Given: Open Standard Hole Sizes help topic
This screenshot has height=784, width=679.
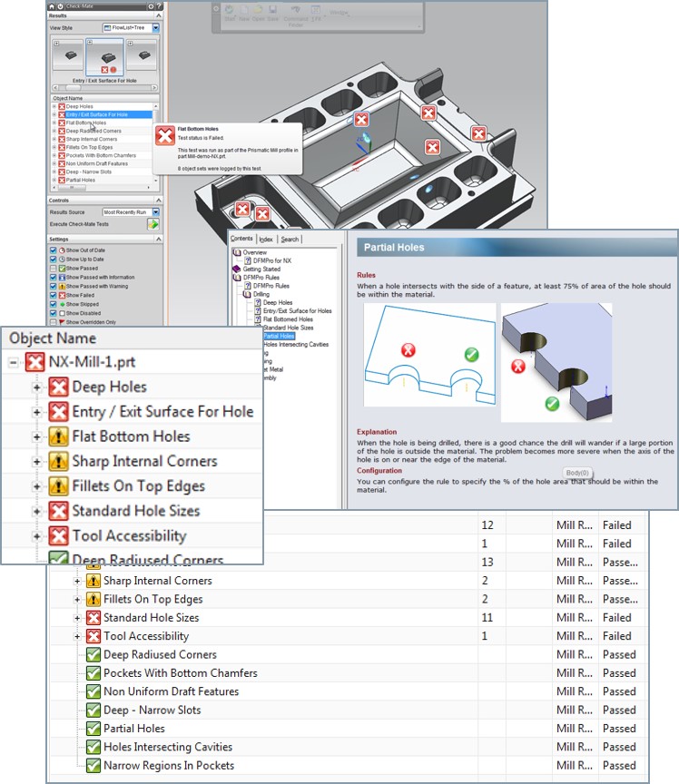Looking at the screenshot, I should coord(288,328).
